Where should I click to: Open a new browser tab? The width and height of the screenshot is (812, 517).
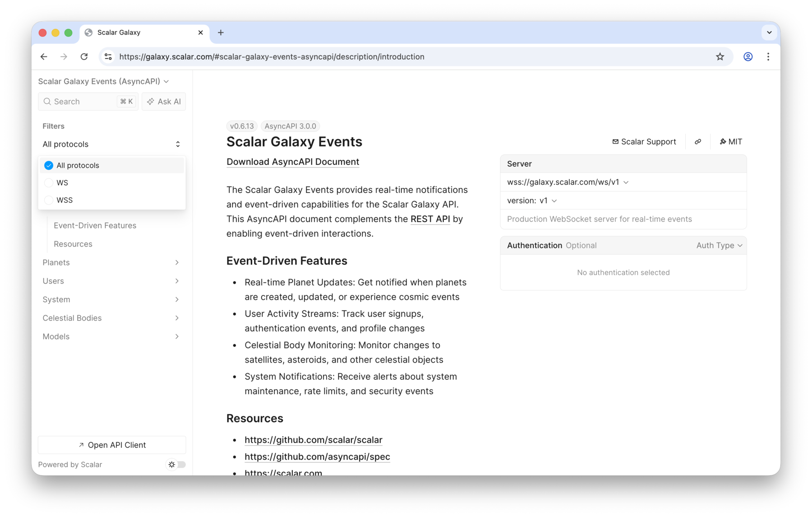[221, 33]
